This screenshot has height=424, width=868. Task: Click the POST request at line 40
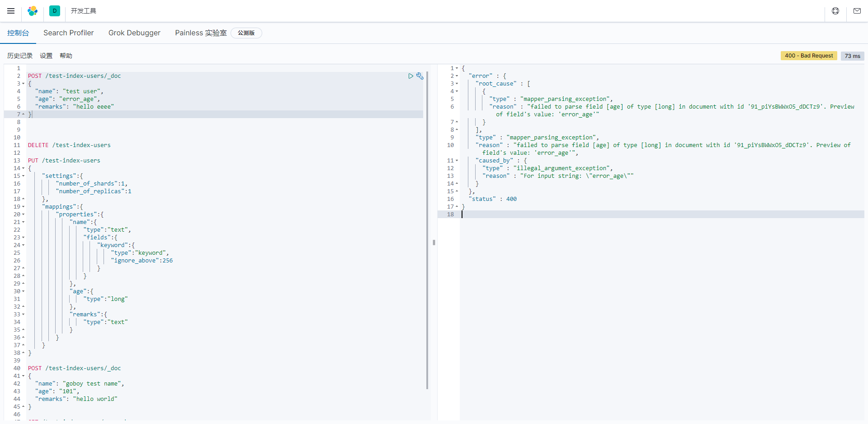75,368
